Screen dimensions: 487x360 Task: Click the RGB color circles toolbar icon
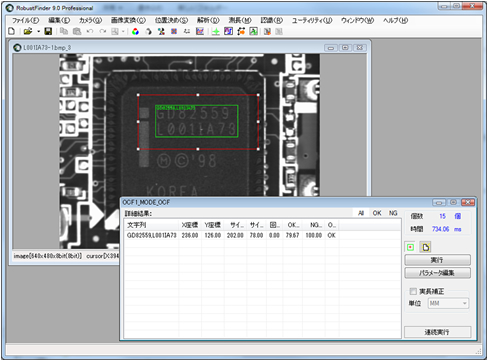[135, 31]
